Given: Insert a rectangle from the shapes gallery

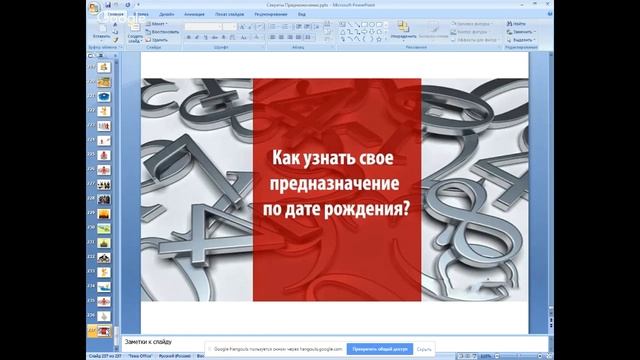Looking at the screenshot, I should 364,24.
